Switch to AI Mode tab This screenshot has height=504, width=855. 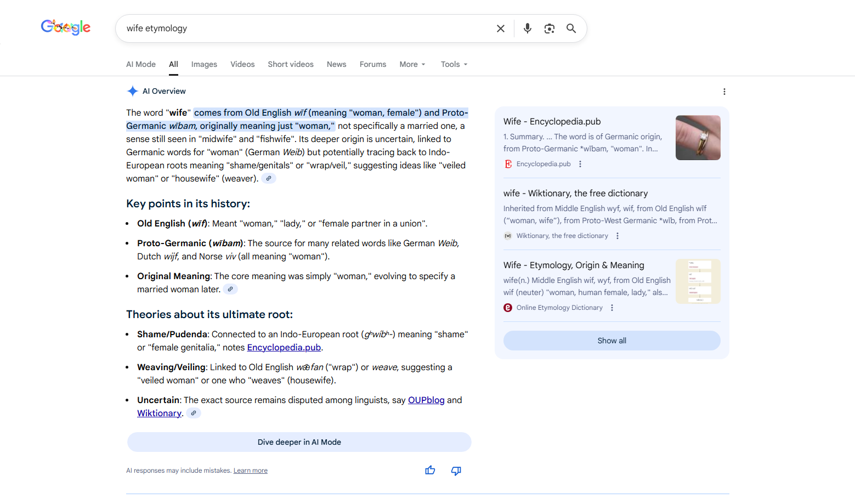click(x=141, y=64)
